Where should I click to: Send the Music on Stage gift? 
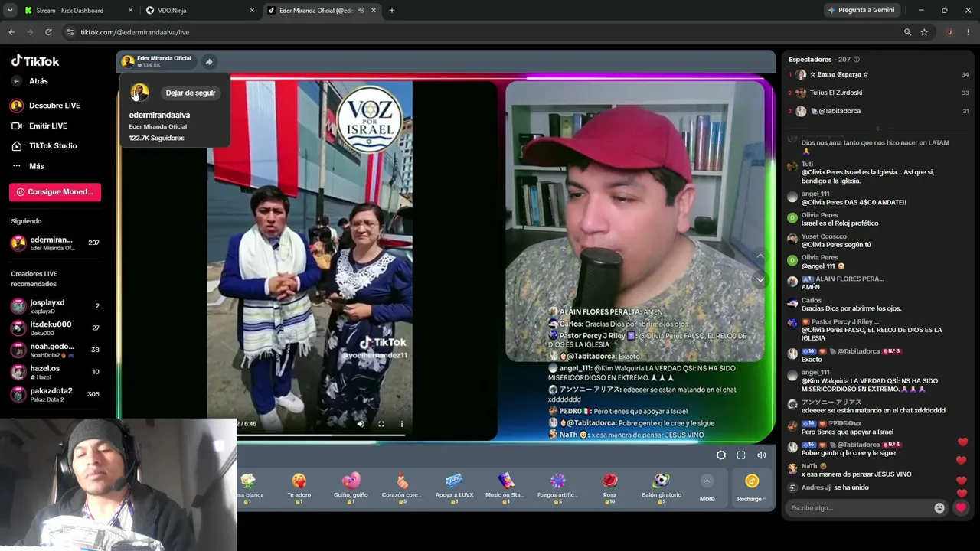(x=505, y=487)
